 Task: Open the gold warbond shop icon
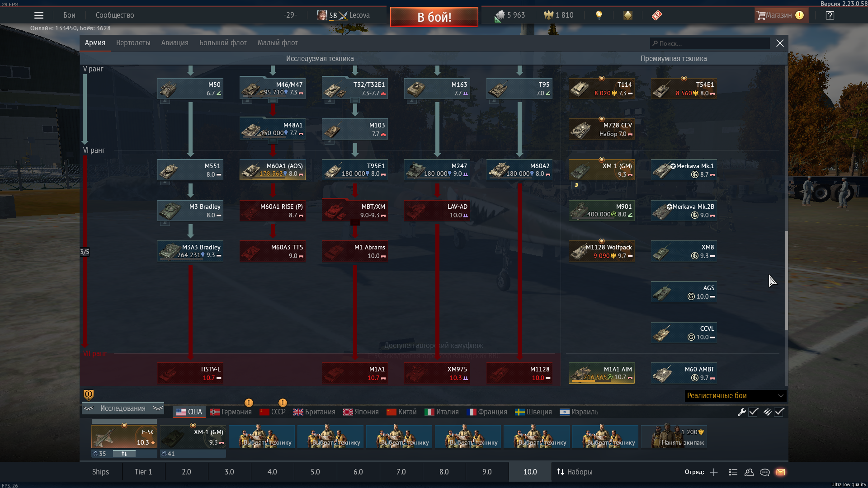[628, 15]
